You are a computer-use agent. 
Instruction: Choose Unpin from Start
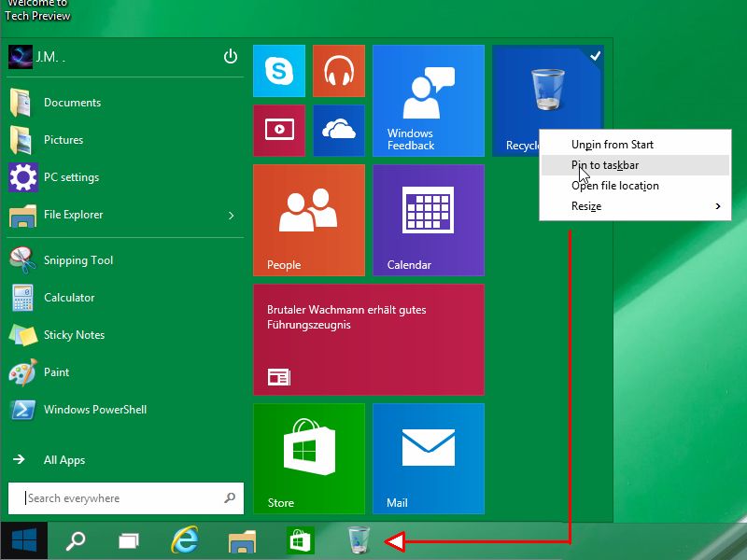635,145
